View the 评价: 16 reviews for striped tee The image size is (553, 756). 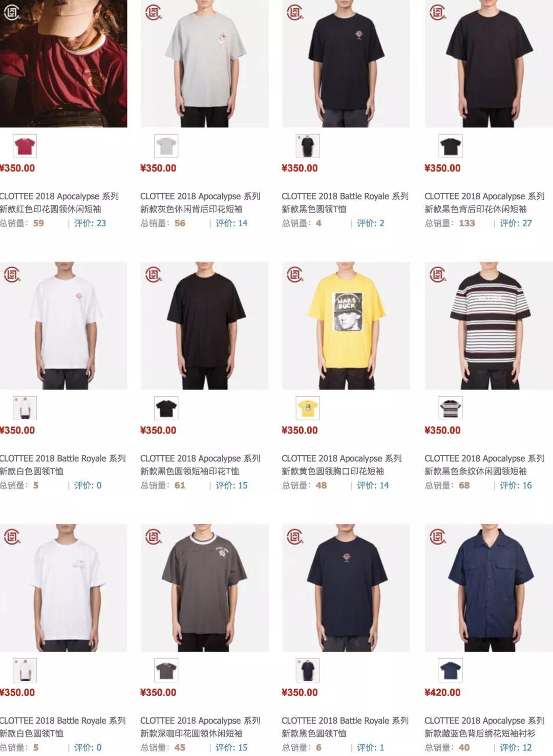pos(516,485)
